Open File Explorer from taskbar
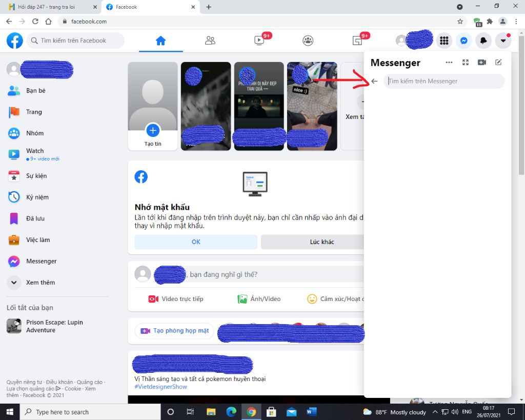This screenshot has height=420, width=525. [211, 412]
